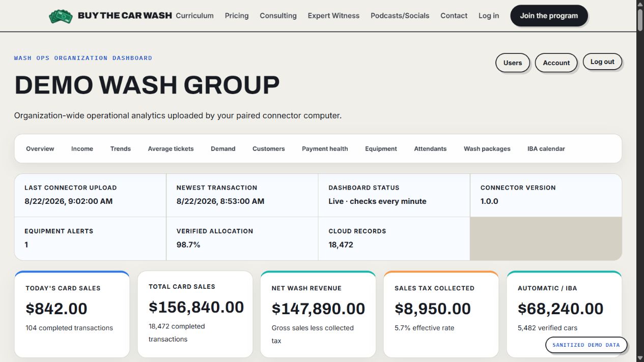Switch to the Equipment tab
Viewport: 644px width, 362px height.
pyautogui.click(x=381, y=149)
